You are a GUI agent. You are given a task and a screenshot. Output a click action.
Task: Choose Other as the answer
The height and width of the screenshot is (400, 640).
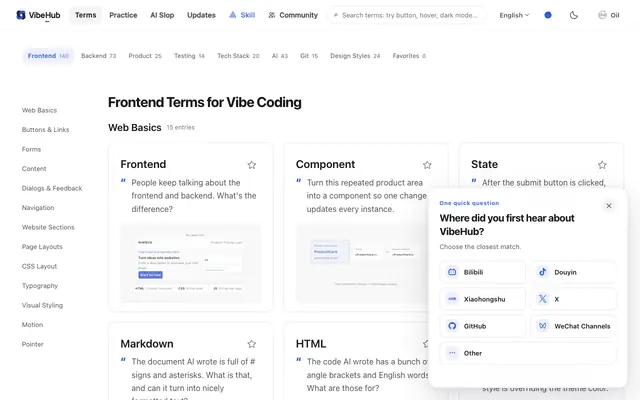click(528, 353)
